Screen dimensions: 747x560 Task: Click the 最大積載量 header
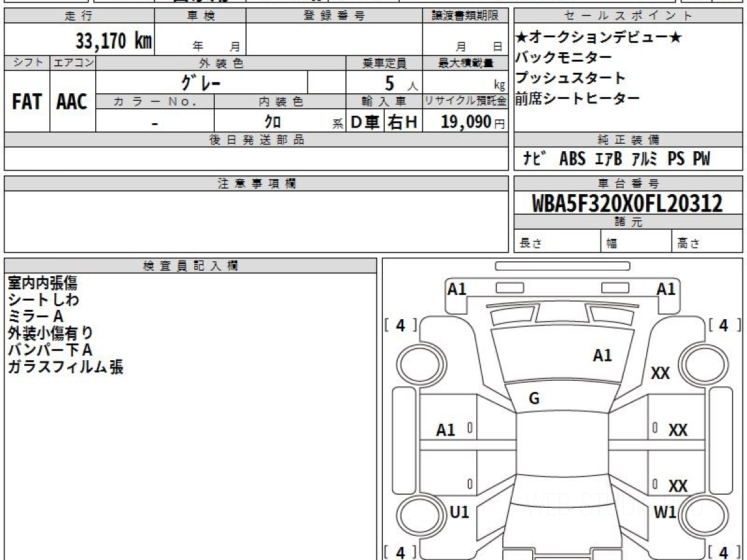[465, 63]
